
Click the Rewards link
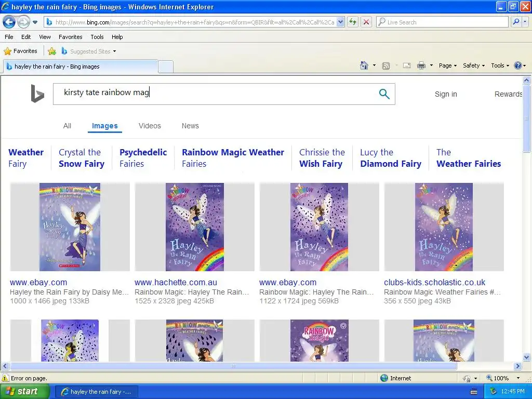pos(508,95)
